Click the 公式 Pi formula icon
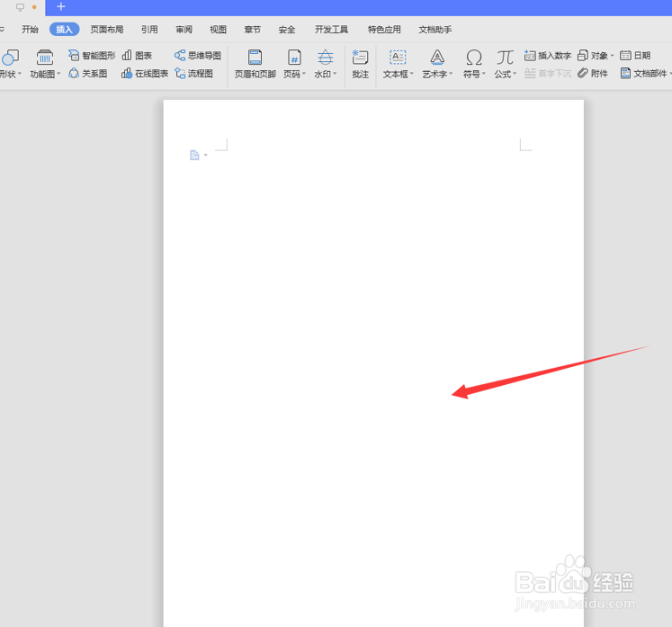The width and height of the screenshot is (672, 627). (506, 58)
